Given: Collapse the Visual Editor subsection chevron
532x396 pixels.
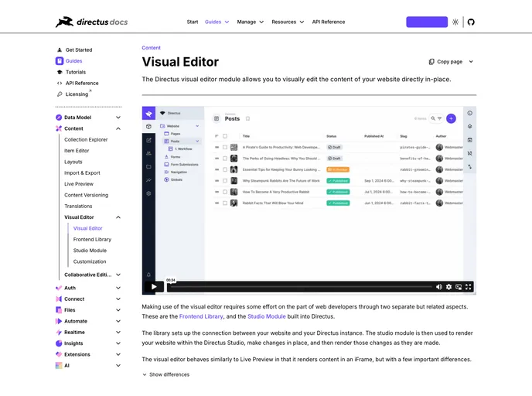Looking at the screenshot, I should [x=118, y=217].
